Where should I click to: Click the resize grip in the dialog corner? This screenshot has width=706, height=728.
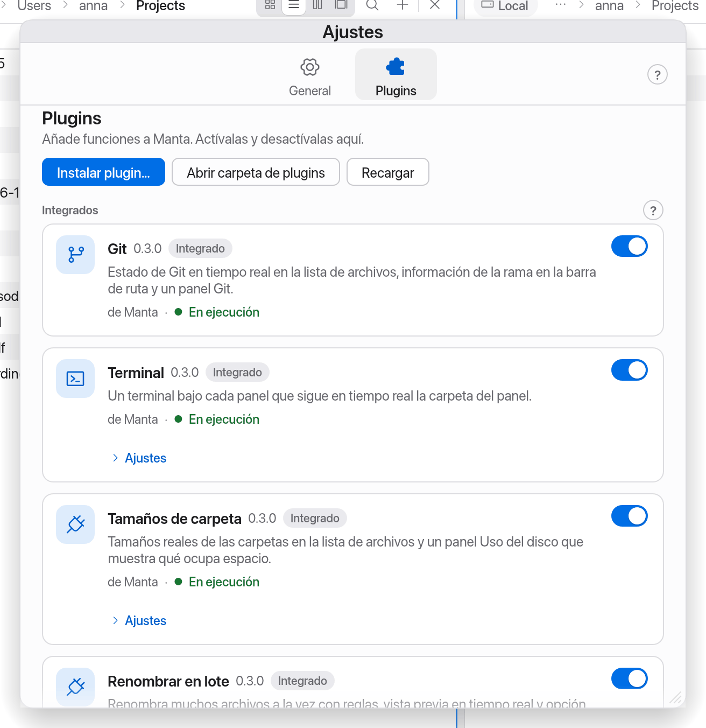pos(676,698)
